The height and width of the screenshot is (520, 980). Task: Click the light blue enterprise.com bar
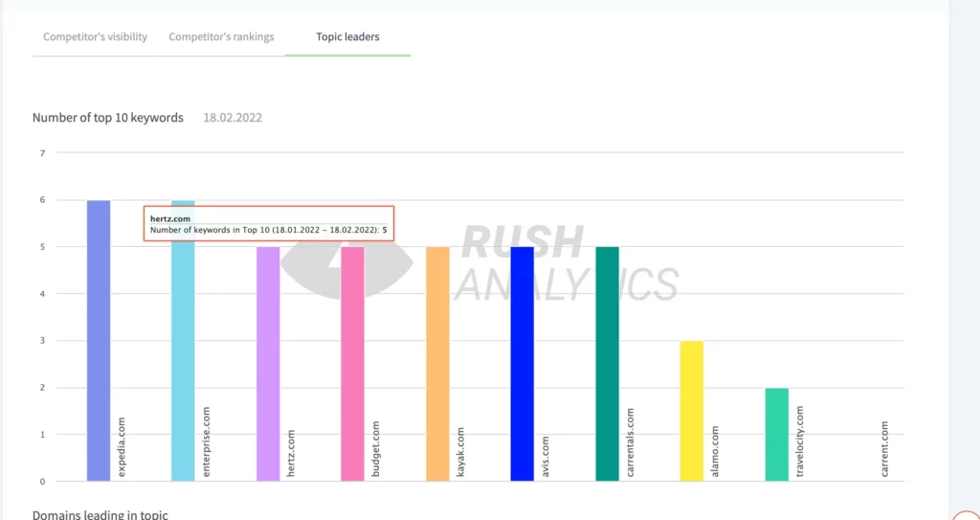point(183,341)
